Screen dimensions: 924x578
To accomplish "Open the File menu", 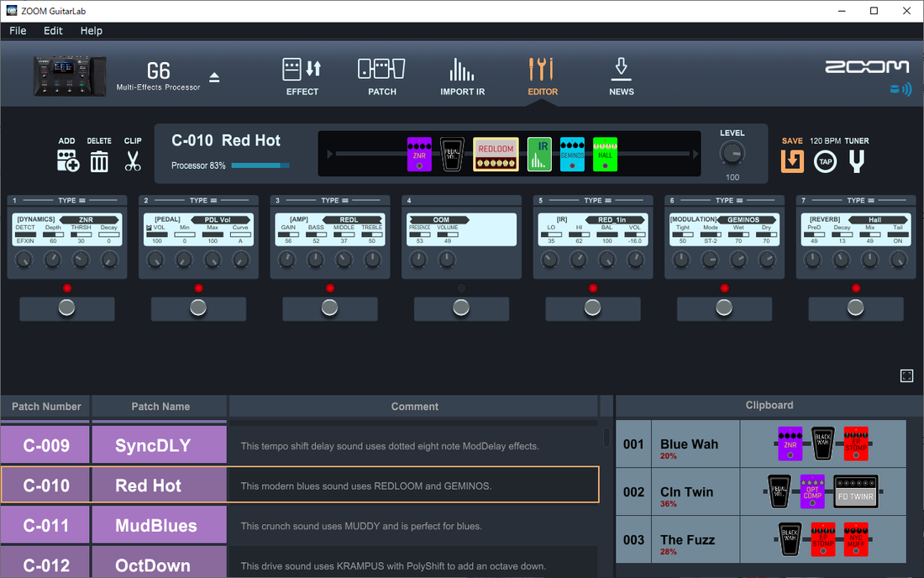I will [x=17, y=30].
